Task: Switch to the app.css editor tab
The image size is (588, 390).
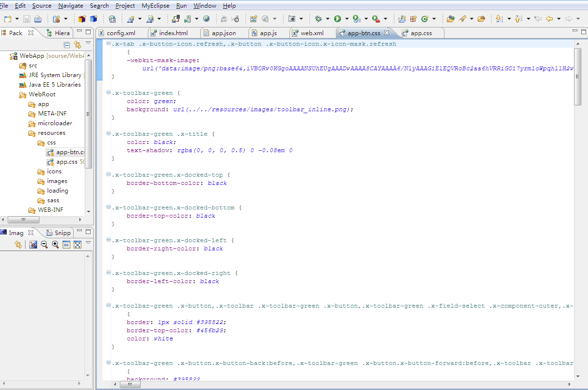Action: pyautogui.click(x=421, y=33)
